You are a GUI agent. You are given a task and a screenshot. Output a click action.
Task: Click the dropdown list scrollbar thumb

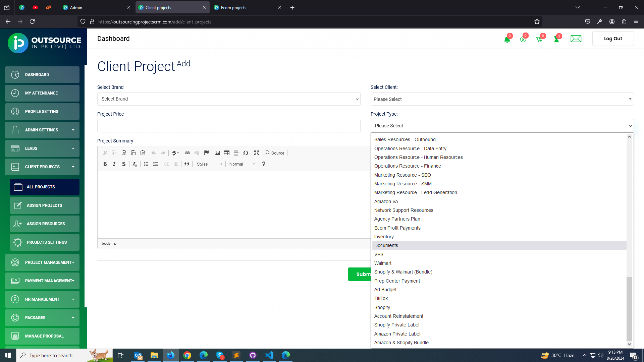(629, 309)
